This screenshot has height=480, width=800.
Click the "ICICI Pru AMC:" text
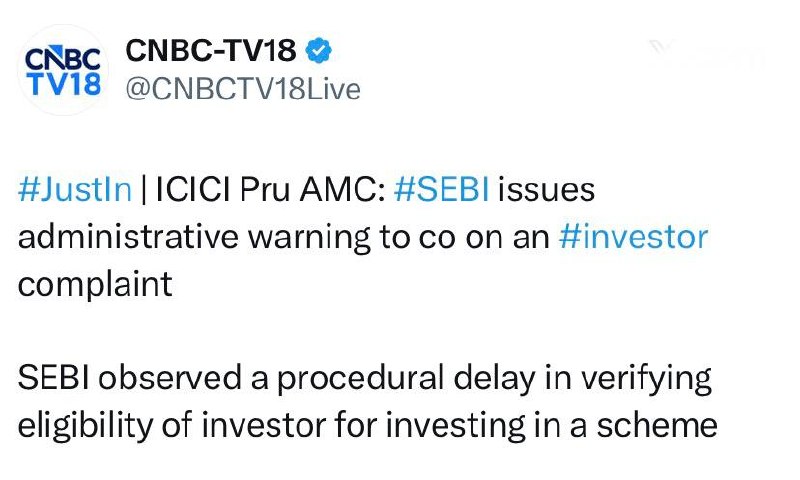270,189
